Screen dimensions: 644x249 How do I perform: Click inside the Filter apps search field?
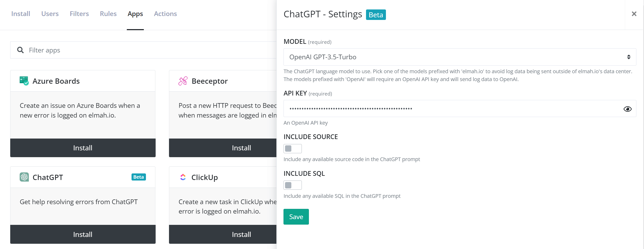tap(105, 50)
